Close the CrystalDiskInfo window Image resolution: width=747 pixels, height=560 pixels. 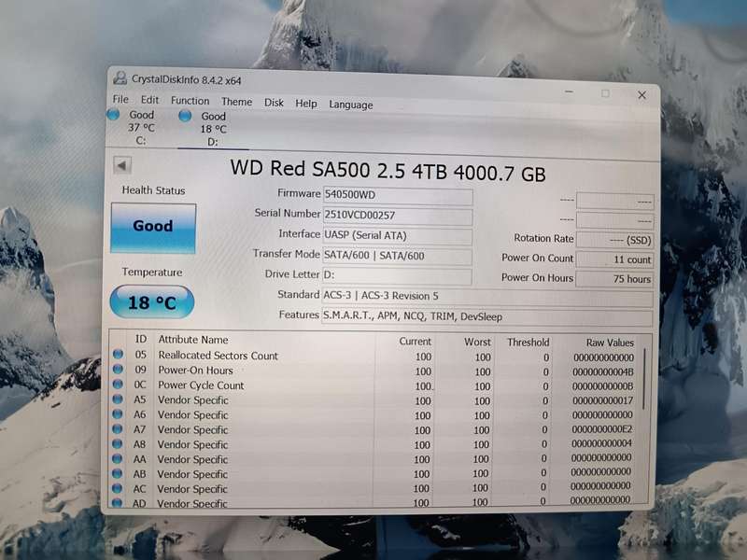pos(642,95)
